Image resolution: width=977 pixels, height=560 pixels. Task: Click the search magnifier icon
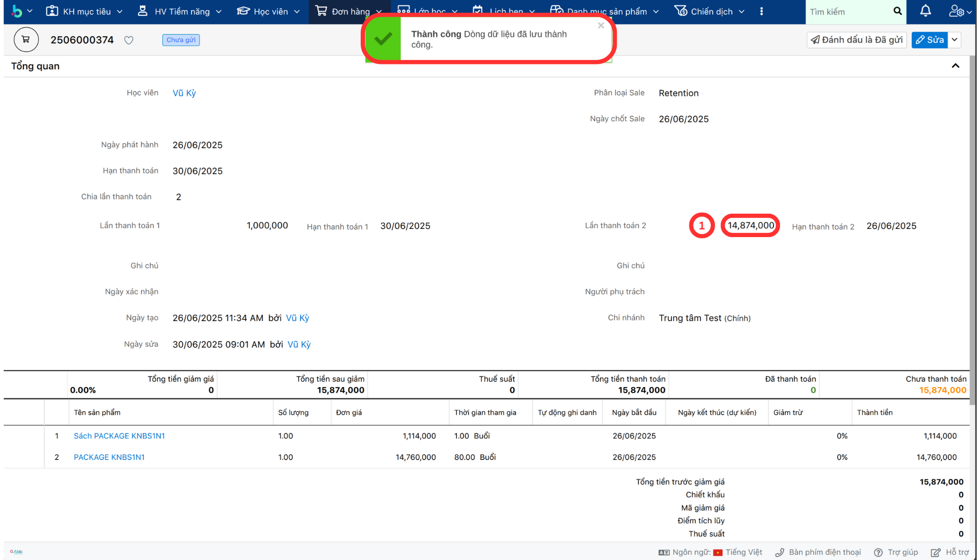pyautogui.click(x=897, y=11)
